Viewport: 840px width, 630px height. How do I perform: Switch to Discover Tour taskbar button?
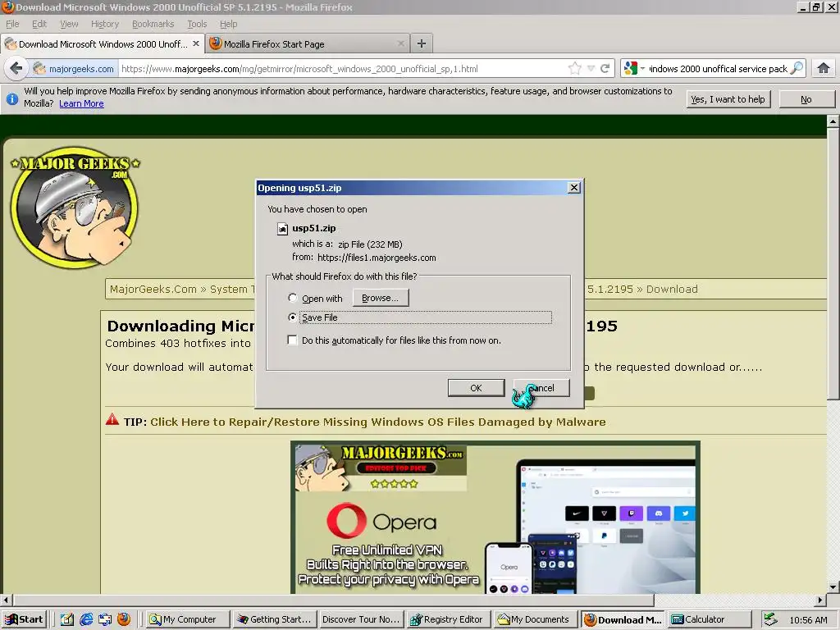click(361, 619)
